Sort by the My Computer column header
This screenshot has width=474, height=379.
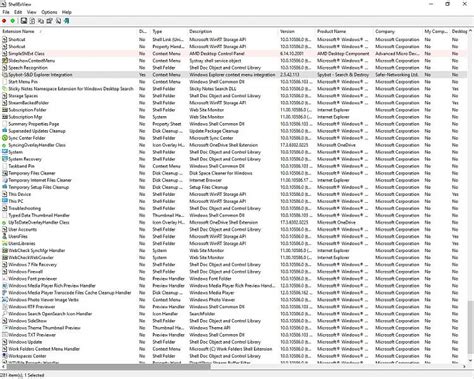(x=436, y=31)
